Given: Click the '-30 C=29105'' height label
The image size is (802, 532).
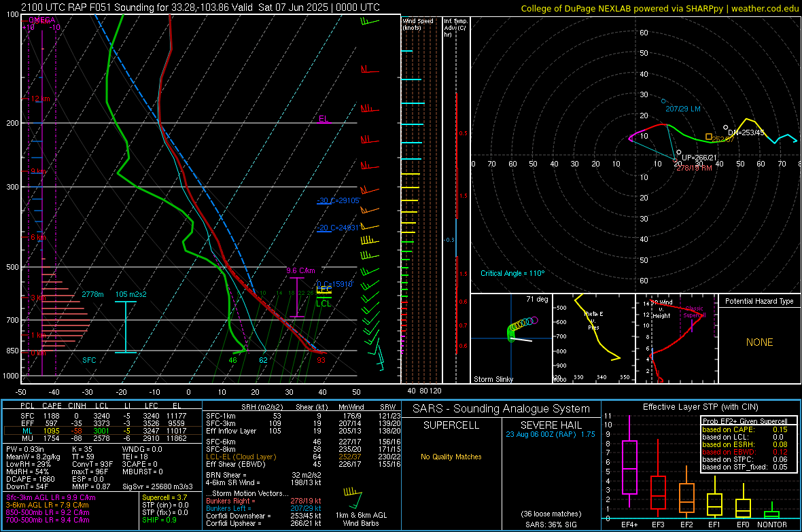Looking at the screenshot, I should [338, 200].
